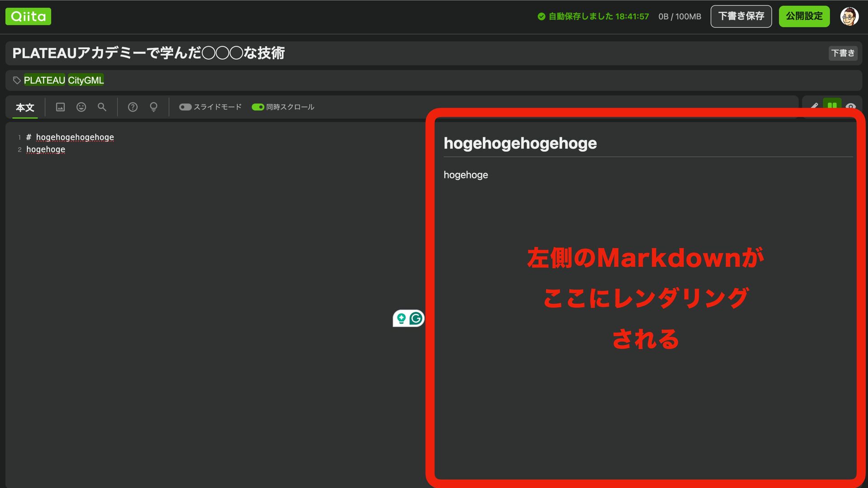Click the Grammarly lightbulb suggestion icon
This screenshot has height=488, width=868.
click(401, 319)
